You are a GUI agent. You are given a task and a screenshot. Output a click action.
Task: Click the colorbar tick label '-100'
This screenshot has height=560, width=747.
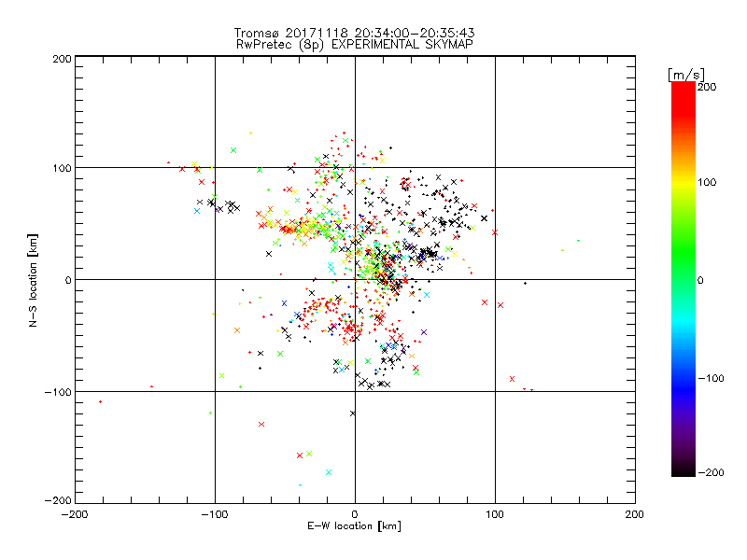click(711, 379)
